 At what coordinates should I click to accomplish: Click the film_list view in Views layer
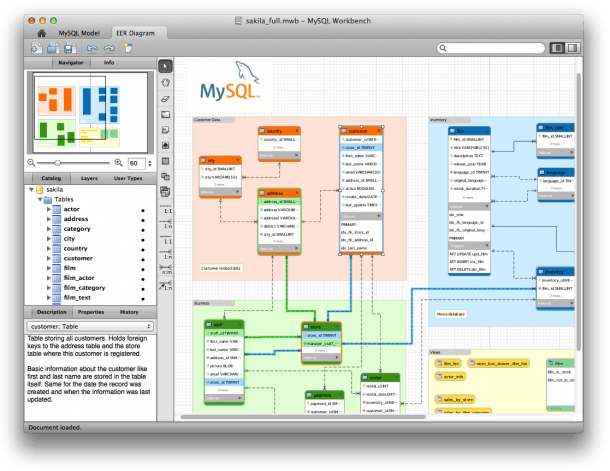(448, 363)
